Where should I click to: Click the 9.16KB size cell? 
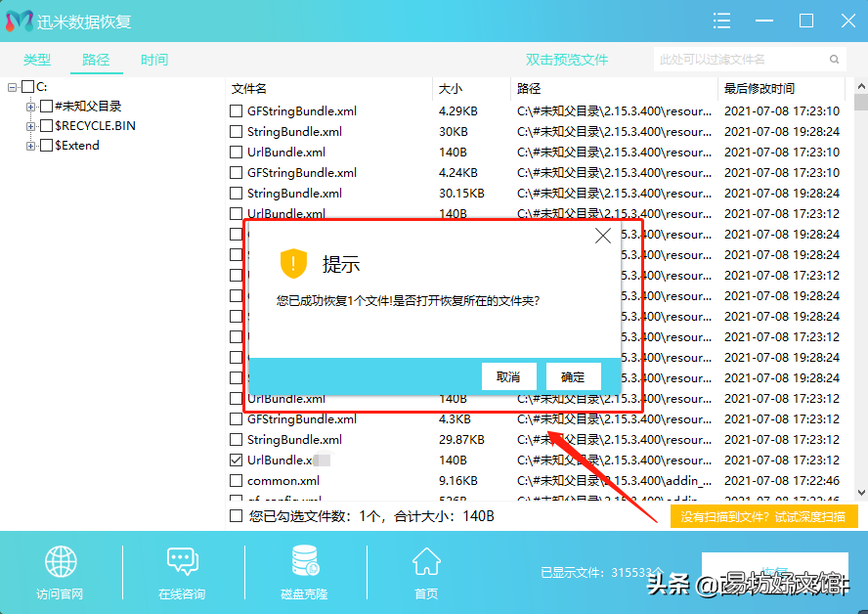(x=458, y=481)
